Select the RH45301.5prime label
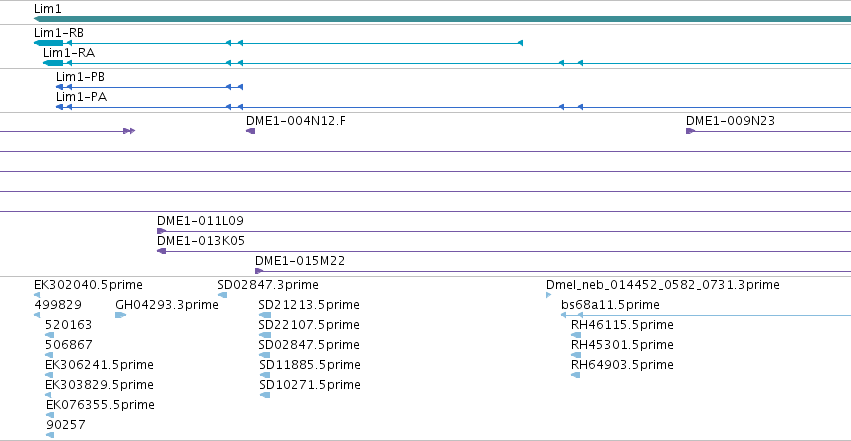Viewport: 851px width, 441px height. tap(623, 345)
